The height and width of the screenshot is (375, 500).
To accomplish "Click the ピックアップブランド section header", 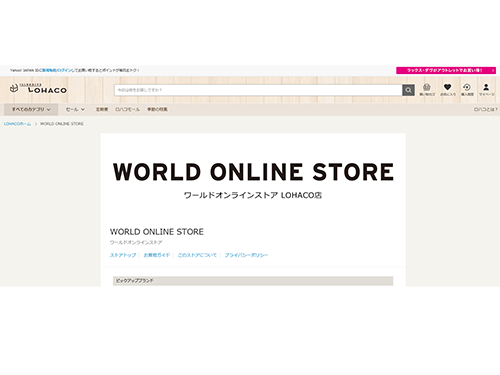I will coord(253,281).
